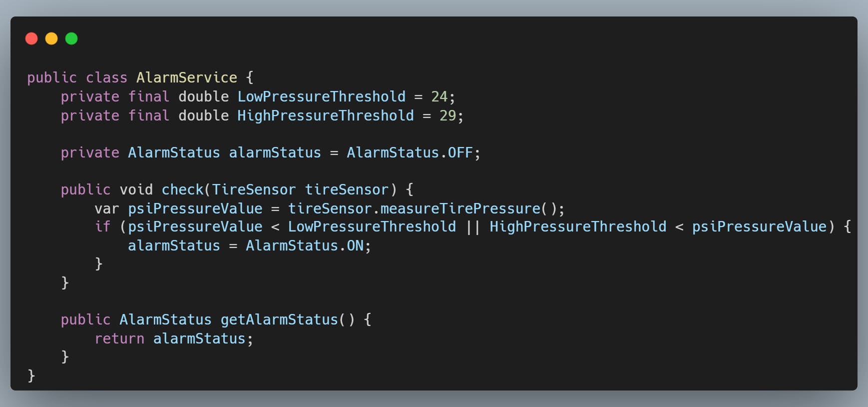Click the number 24 threshold value
This screenshot has height=407, width=868.
coord(439,96)
